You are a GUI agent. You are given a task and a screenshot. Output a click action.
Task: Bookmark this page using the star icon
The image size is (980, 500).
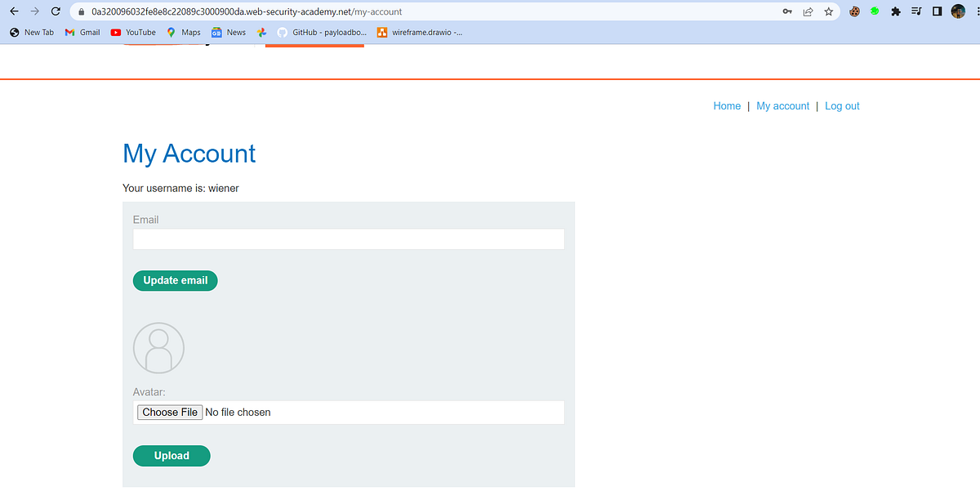[x=828, y=11]
